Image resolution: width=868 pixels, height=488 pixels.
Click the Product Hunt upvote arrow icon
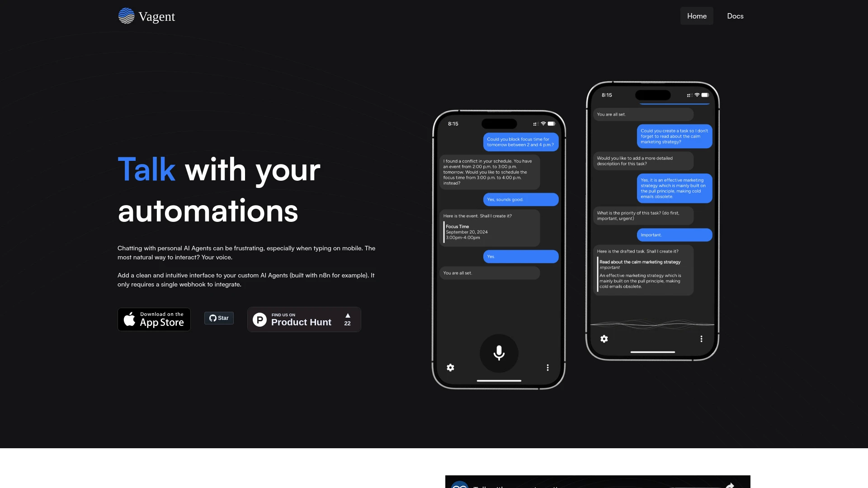(x=347, y=314)
